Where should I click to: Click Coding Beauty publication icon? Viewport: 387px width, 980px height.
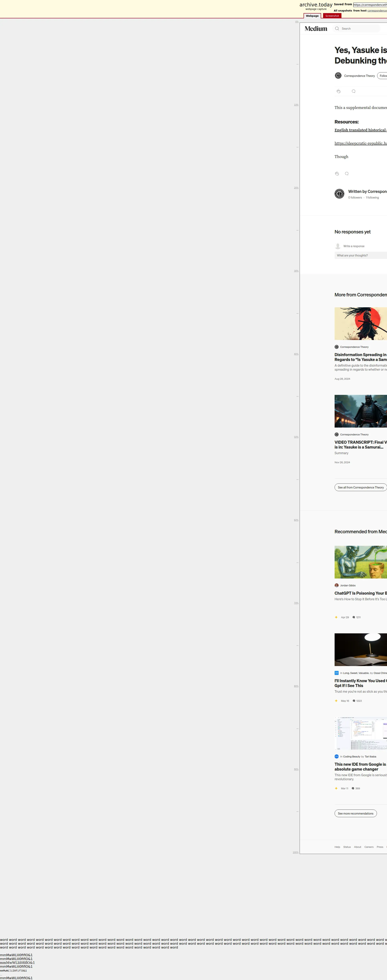point(336,756)
